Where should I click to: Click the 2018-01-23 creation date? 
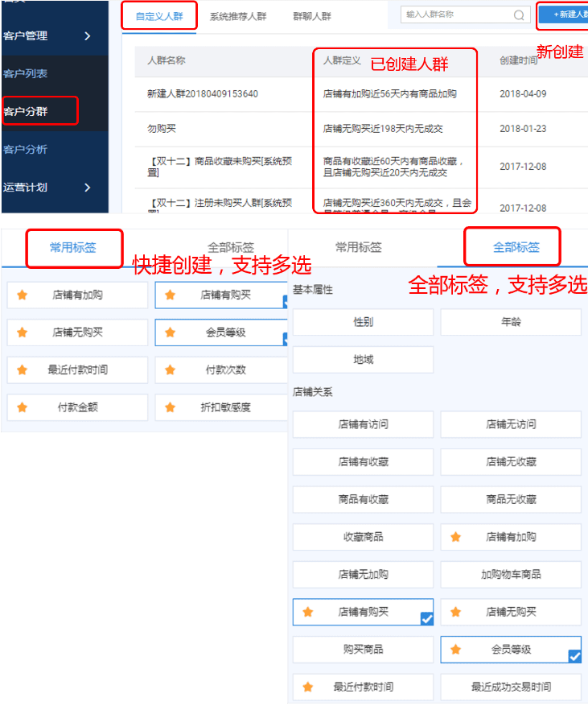point(523,129)
